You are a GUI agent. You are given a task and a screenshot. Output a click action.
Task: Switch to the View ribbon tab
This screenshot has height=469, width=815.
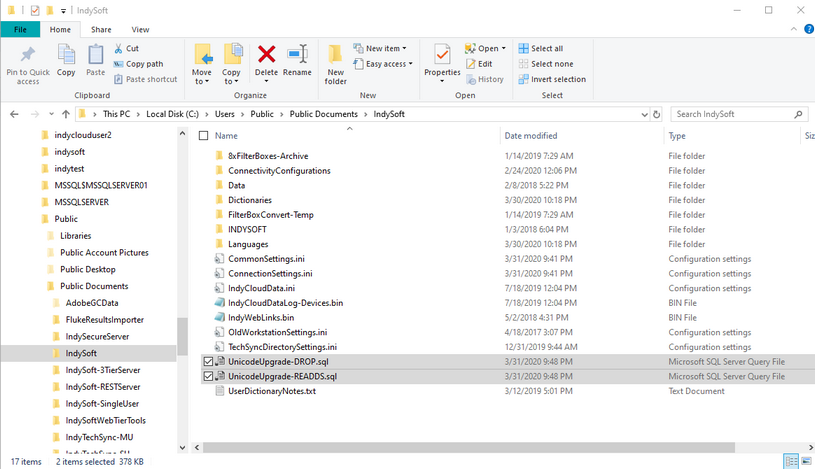[x=140, y=30]
